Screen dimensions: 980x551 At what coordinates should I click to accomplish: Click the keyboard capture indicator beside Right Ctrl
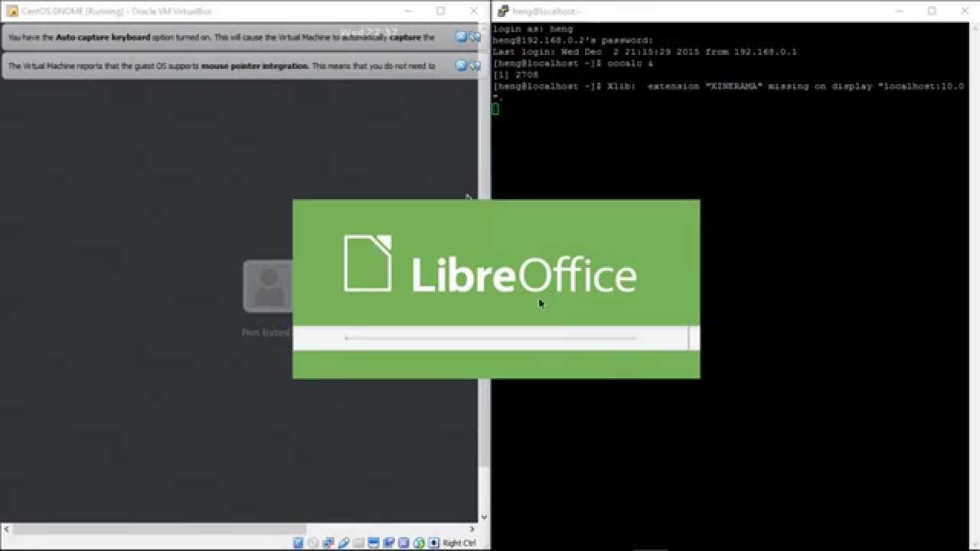coord(434,543)
